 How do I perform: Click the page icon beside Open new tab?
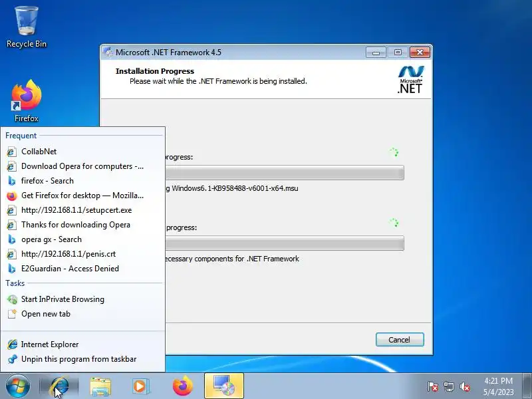point(12,314)
